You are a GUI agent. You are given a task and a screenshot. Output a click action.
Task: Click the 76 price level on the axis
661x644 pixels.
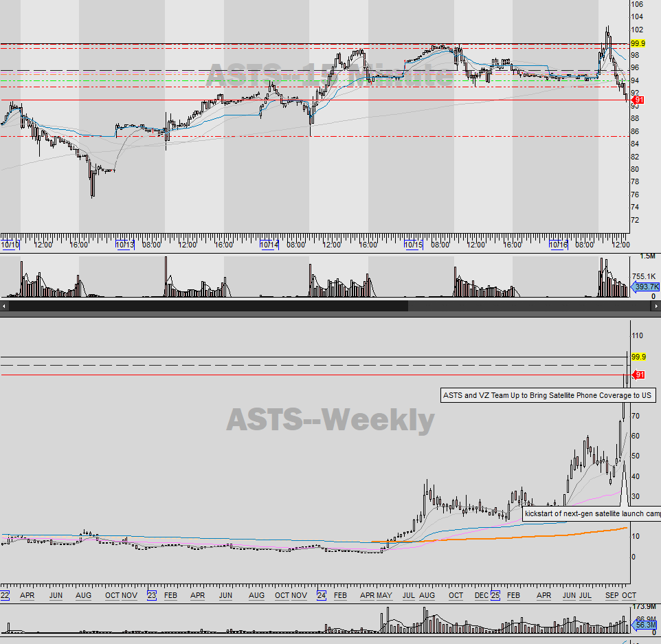(635, 195)
